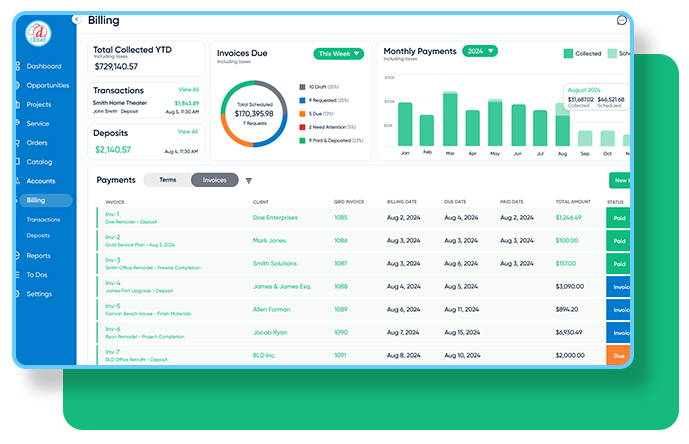Click the Collected legend swatch

pos(568,54)
